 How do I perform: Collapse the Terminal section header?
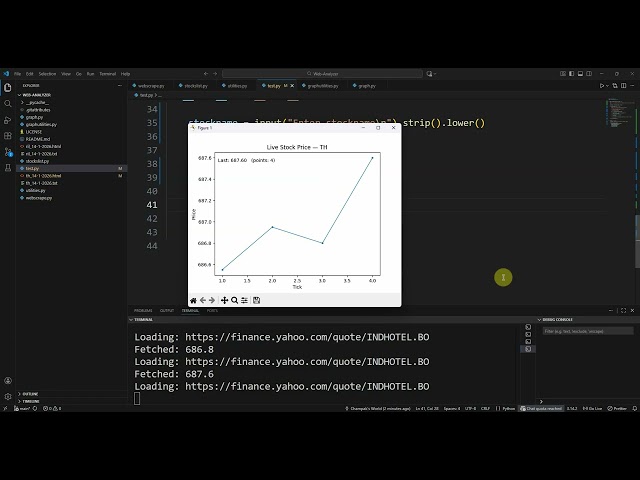141,320
